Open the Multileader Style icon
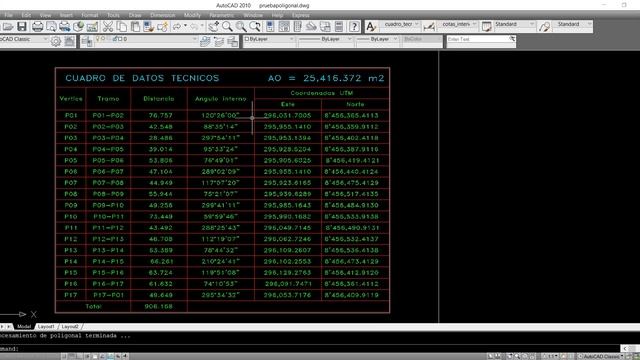Viewport: 640px width, 360px height. tap(544, 27)
